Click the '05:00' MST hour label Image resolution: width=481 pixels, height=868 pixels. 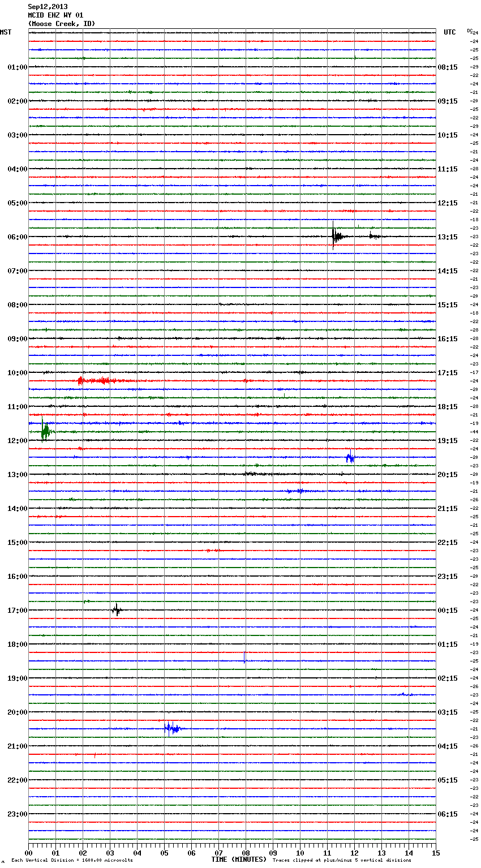pos(18,203)
